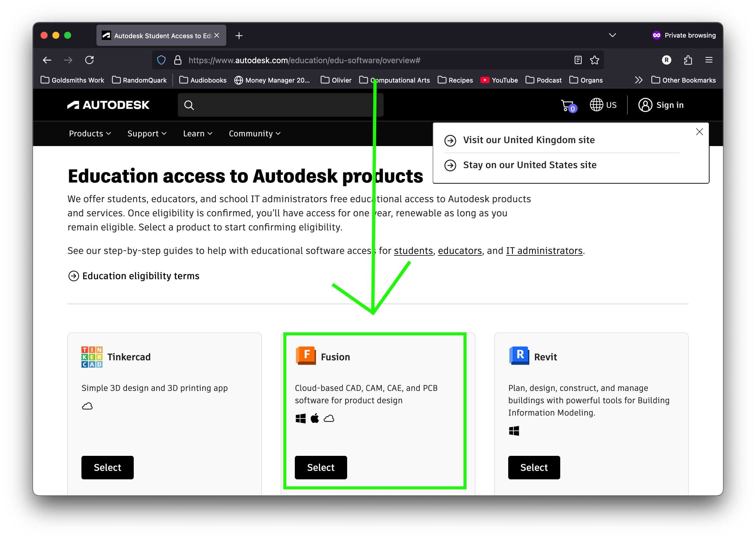Open the YouTube bookmark
The width and height of the screenshot is (756, 539).
point(499,80)
